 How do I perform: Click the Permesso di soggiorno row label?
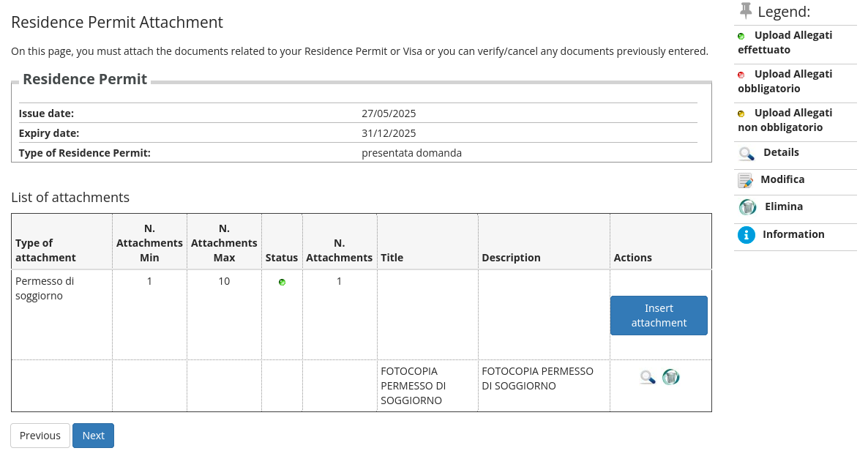tap(45, 288)
